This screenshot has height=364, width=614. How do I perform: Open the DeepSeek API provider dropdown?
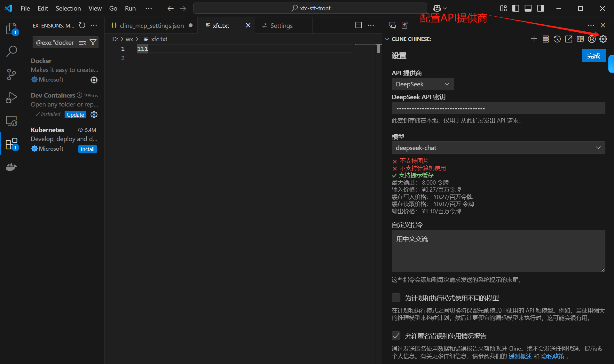422,84
